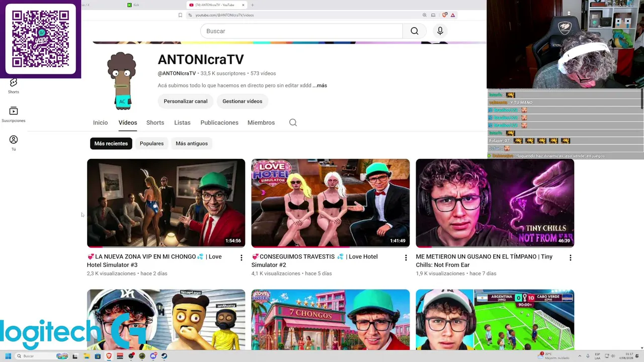Screen dimensions: 644x362
Task: Select the Vídeos channel tab
Action: click(x=128, y=123)
